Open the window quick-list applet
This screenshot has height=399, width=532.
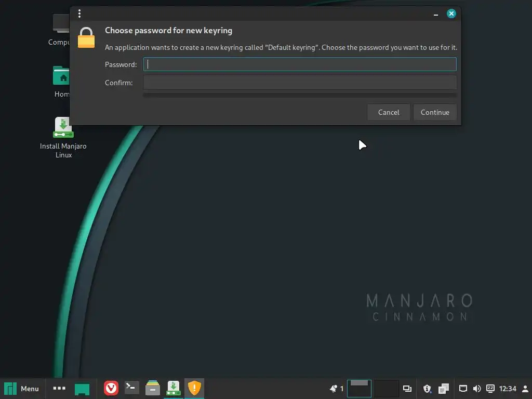coord(407,389)
